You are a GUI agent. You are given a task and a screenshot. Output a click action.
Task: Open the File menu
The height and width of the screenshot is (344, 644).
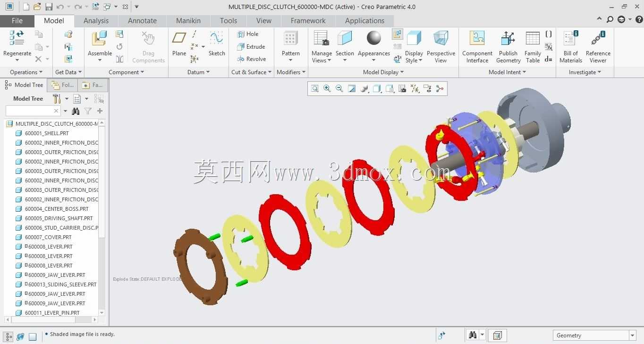click(17, 21)
